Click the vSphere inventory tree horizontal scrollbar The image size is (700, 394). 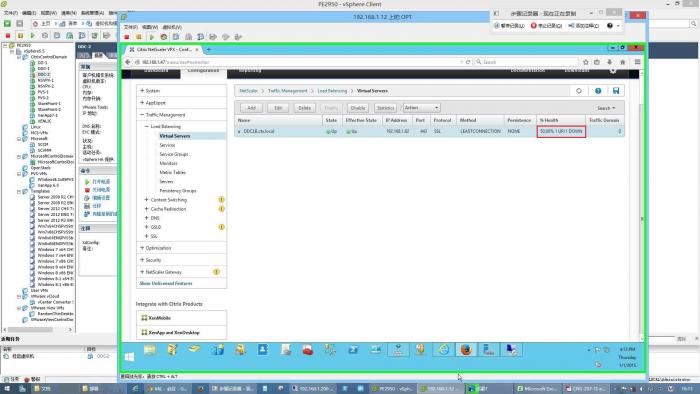click(x=38, y=329)
